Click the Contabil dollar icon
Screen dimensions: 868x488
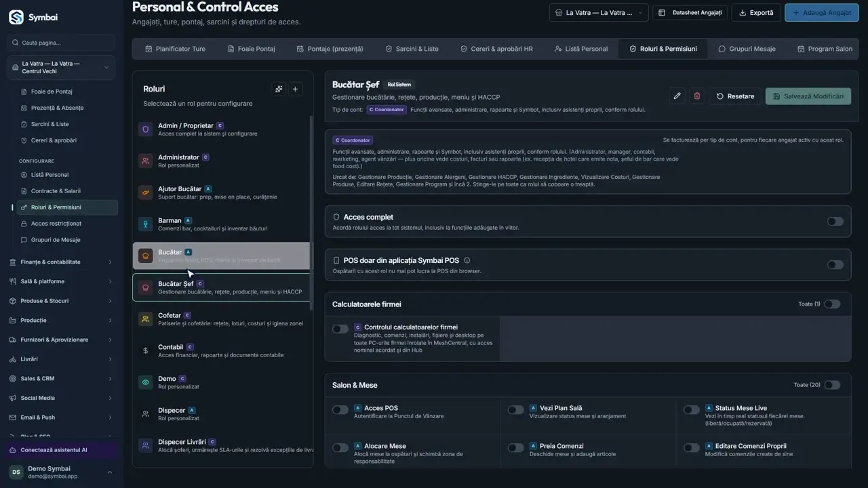[145, 350]
